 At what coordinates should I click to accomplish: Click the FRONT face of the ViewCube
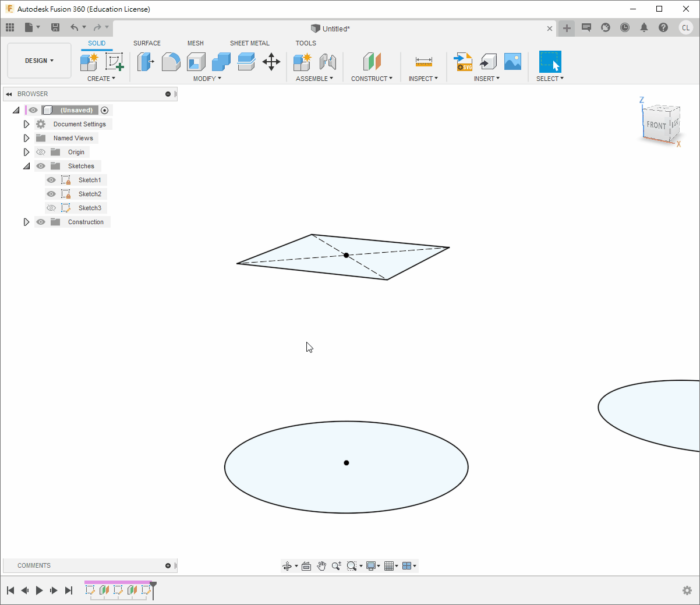click(x=656, y=125)
